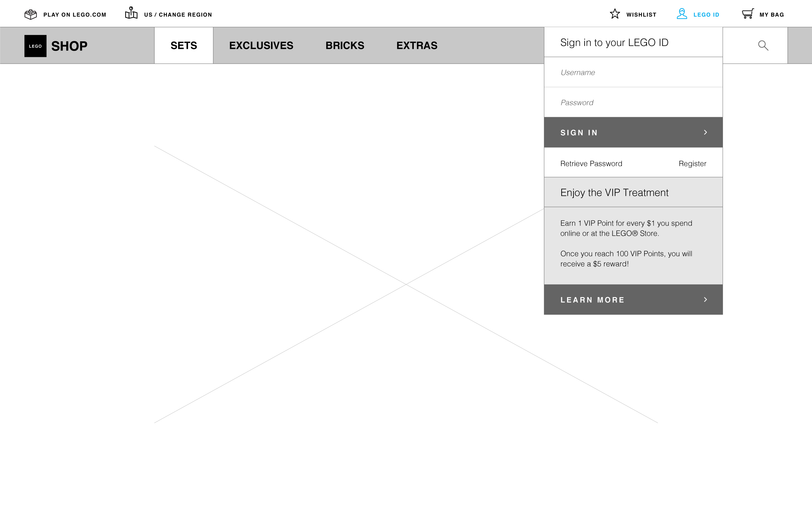Focus the Password input field
812x508 pixels.
[x=633, y=103]
